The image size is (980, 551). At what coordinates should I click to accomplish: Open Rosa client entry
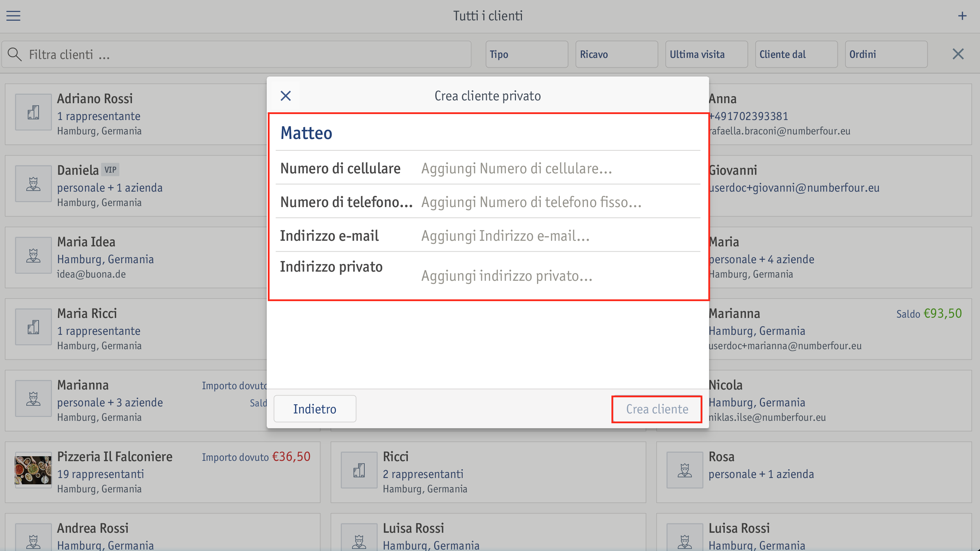[814, 472]
